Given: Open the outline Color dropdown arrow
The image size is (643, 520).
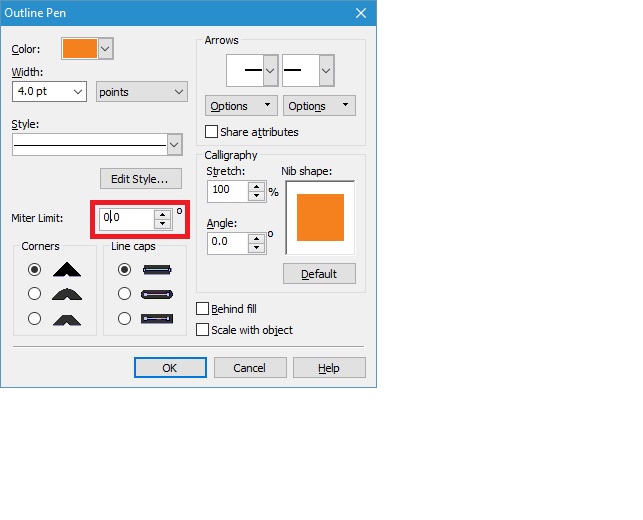Looking at the screenshot, I should (x=105, y=49).
